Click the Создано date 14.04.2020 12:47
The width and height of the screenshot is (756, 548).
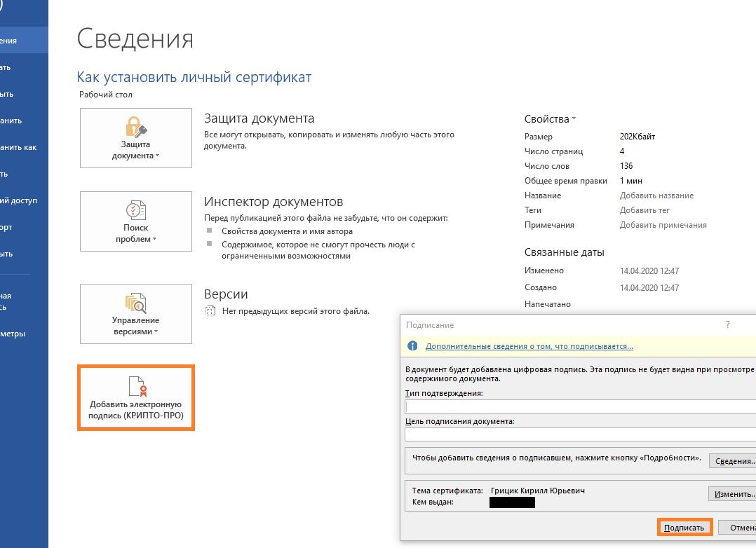point(649,288)
